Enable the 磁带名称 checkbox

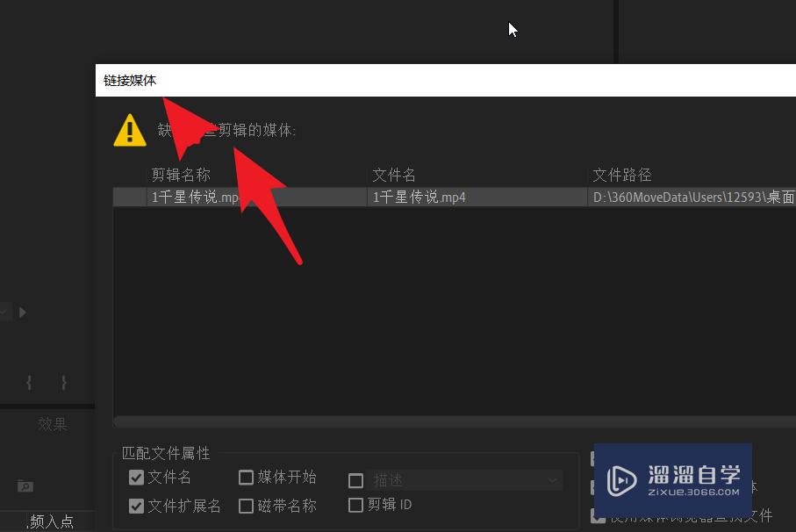[247, 506]
